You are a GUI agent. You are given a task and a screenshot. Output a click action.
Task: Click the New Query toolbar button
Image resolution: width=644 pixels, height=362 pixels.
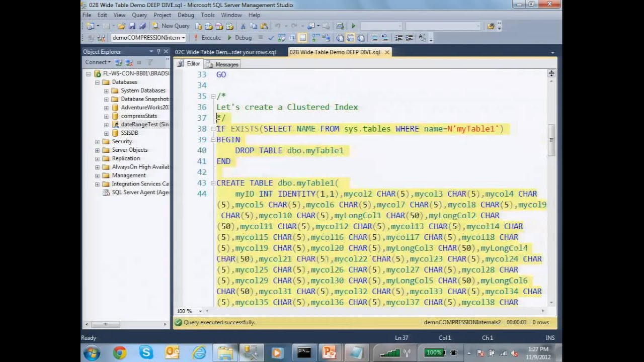coord(171,26)
